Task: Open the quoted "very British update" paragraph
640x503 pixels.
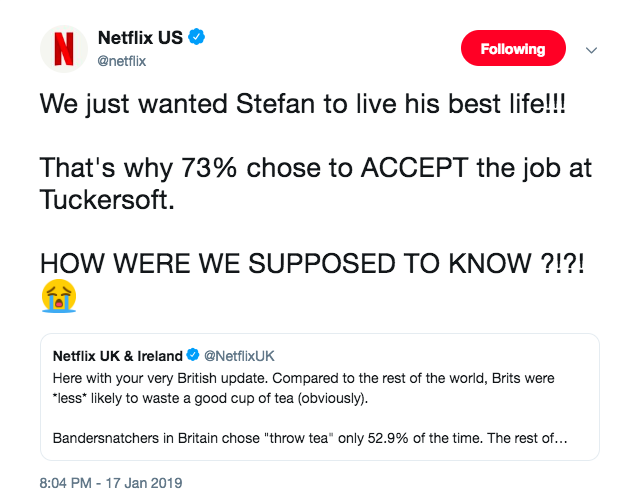Action: [x=302, y=387]
